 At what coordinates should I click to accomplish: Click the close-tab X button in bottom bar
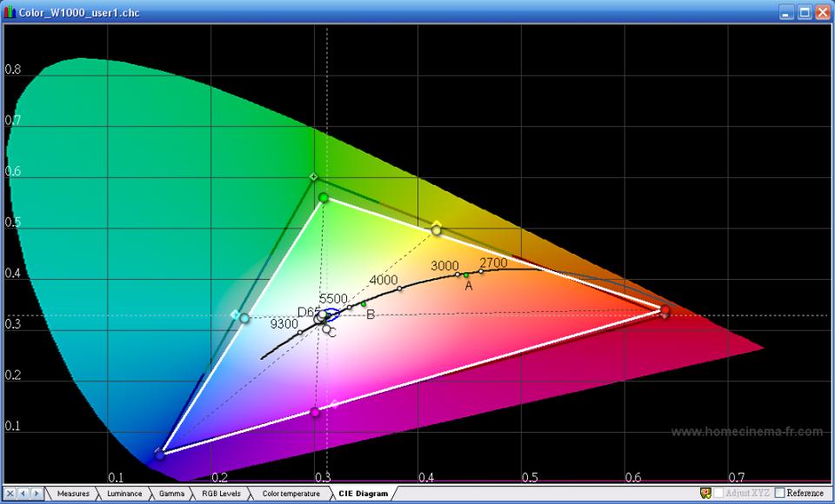pyautogui.click(x=10, y=494)
